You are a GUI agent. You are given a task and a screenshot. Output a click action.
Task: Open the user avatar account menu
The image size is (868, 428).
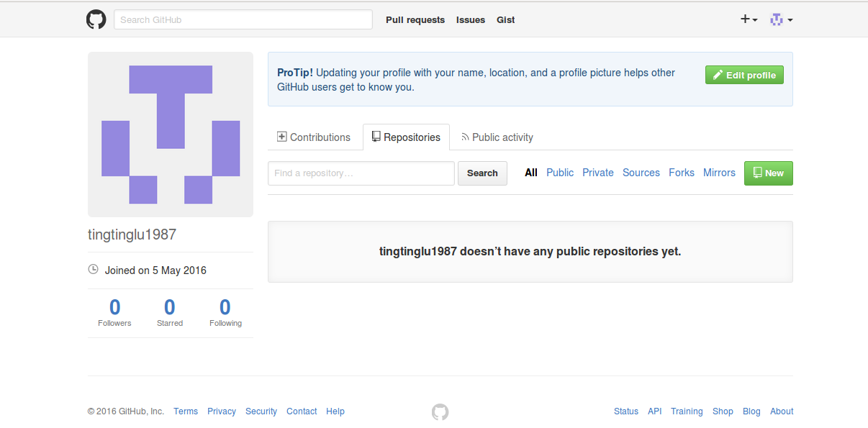[781, 19]
